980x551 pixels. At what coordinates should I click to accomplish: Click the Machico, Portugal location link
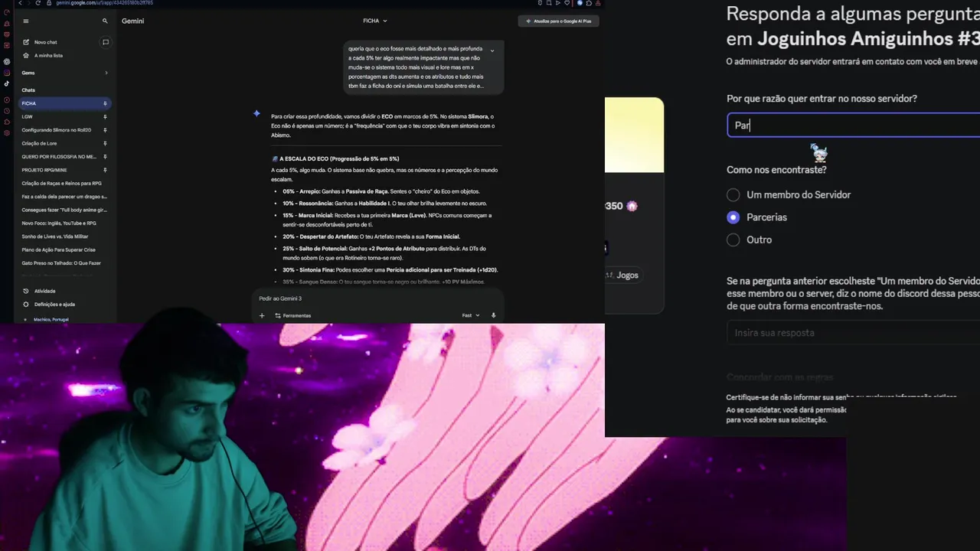(x=51, y=319)
